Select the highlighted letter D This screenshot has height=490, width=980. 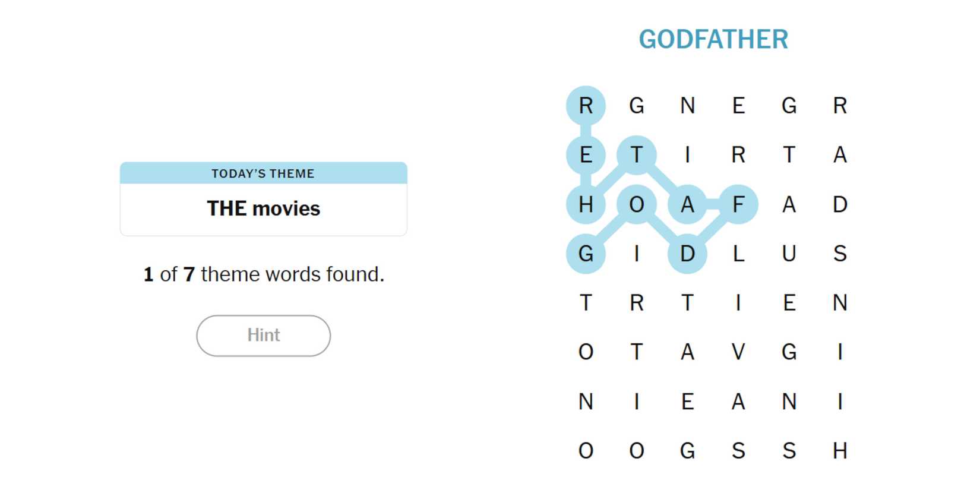coord(687,254)
